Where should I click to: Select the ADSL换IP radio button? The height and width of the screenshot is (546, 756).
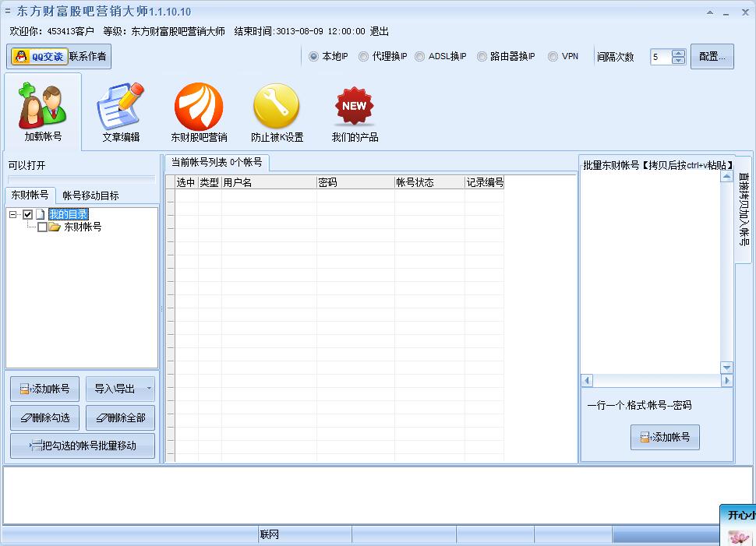[420, 56]
